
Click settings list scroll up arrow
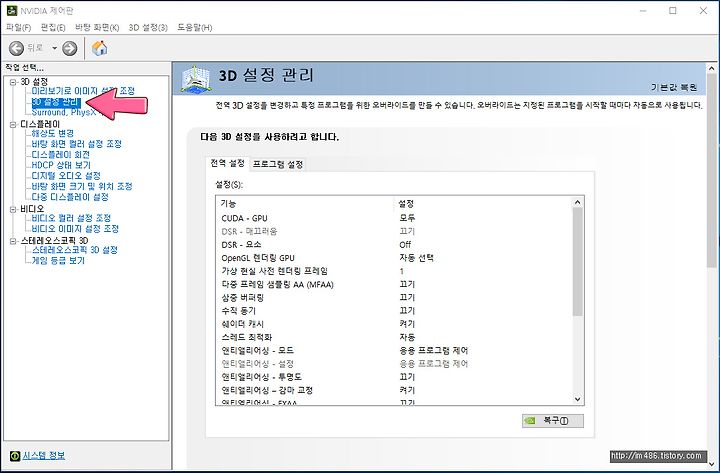pos(578,202)
